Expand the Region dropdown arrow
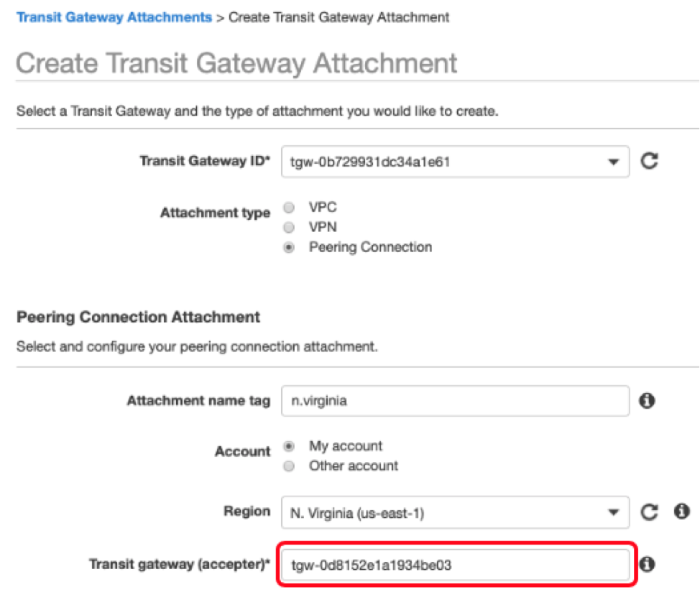The image size is (700, 592). tap(614, 512)
